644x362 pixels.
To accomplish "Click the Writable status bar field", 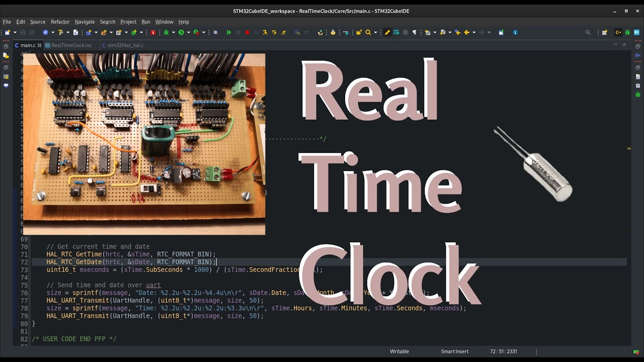I will click(399, 351).
